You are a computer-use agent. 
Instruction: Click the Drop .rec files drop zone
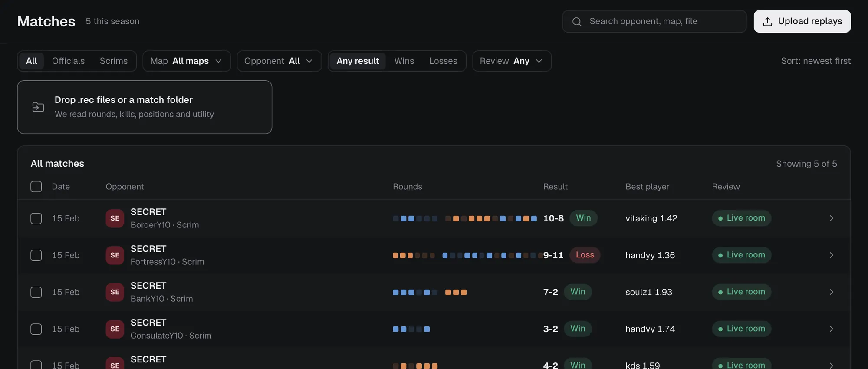click(x=145, y=107)
